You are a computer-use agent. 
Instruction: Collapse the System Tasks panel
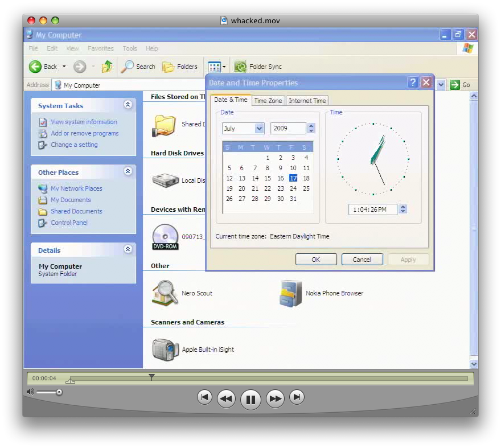coord(128,105)
